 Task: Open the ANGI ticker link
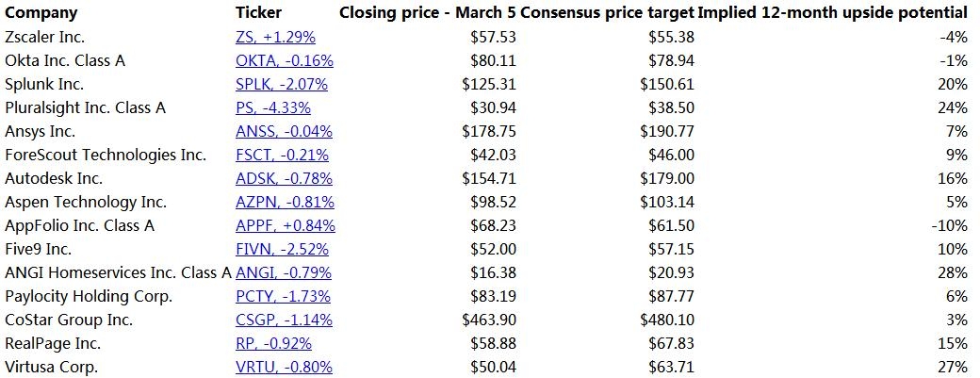(x=284, y=273)
